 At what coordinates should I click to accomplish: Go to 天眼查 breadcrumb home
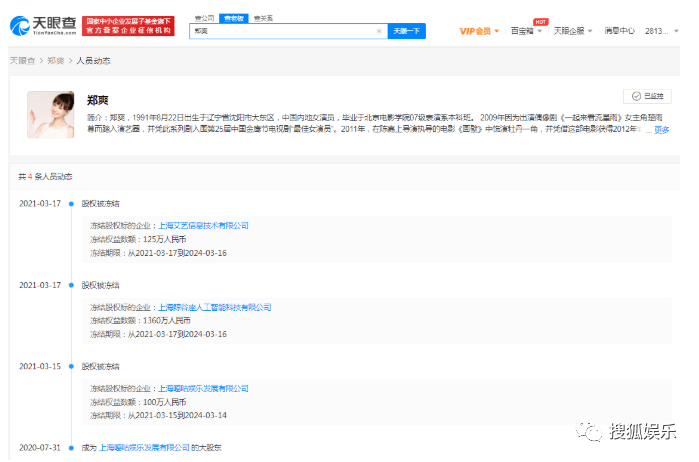(22, 61)
